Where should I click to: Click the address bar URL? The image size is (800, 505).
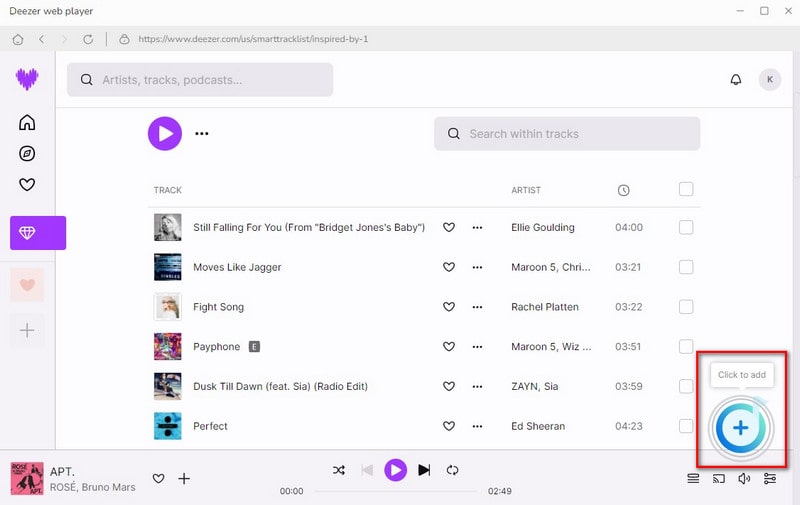pos(253,39)
